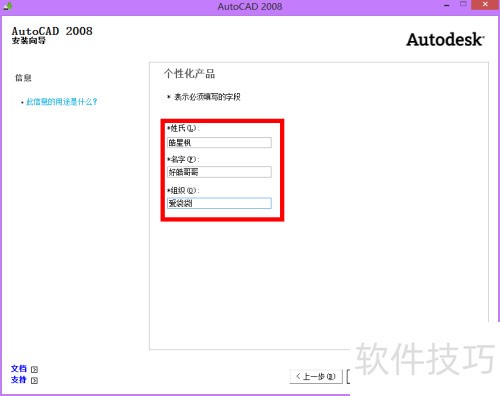Click the last name (姓氏) input field
This screenshot has width=500, height=396.
click(x=219, y=143)
